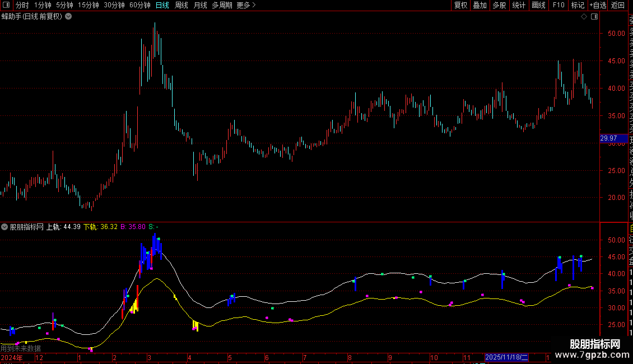Switch to 月线 monthly chart
Image resolution: width=633 pixels, height=364 pixels.
click(x=200, y=5)
